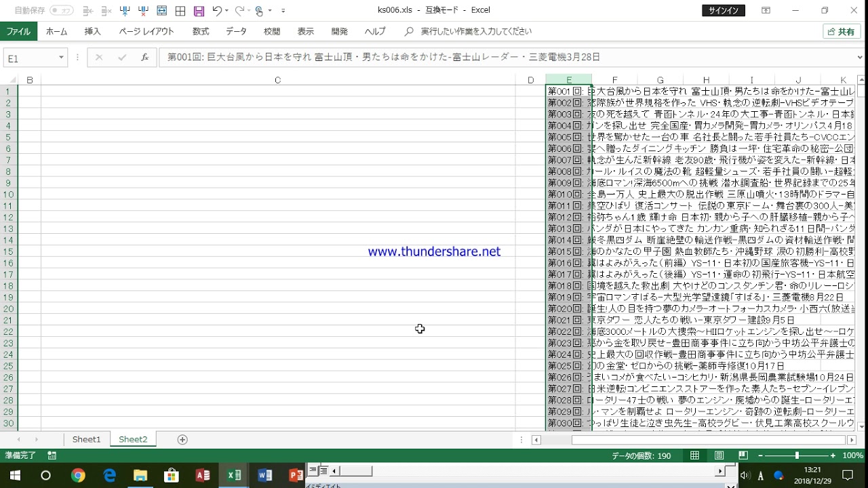The width and height of the screenshot is (868, 488).
Task: Open the ribbon display options icon
Action: pyautogui.click(x=766, y=10)
